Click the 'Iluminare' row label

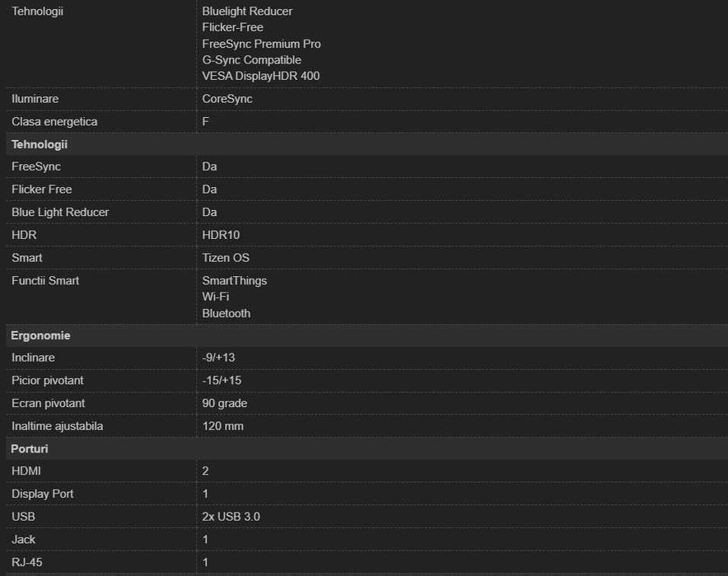tap(35, 99)
